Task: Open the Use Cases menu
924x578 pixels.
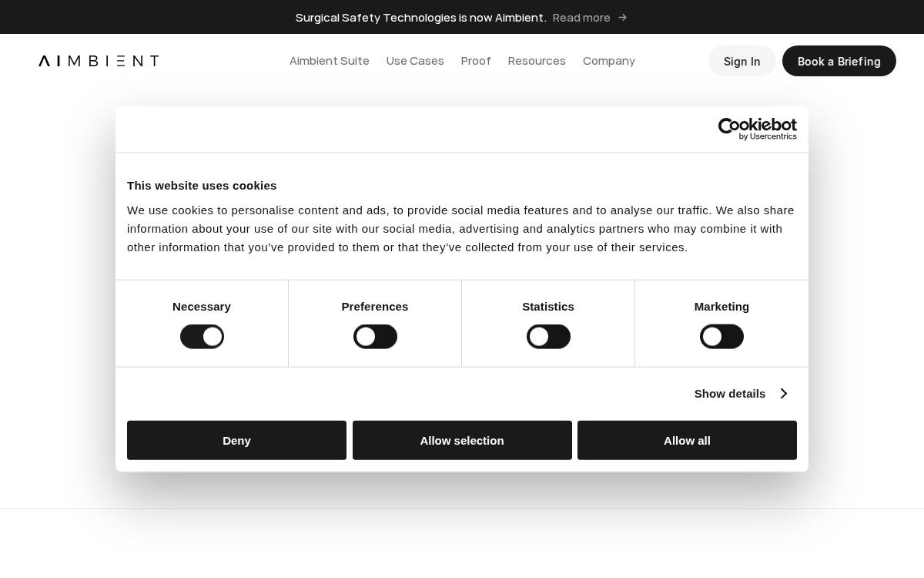Action: point(415,61)
